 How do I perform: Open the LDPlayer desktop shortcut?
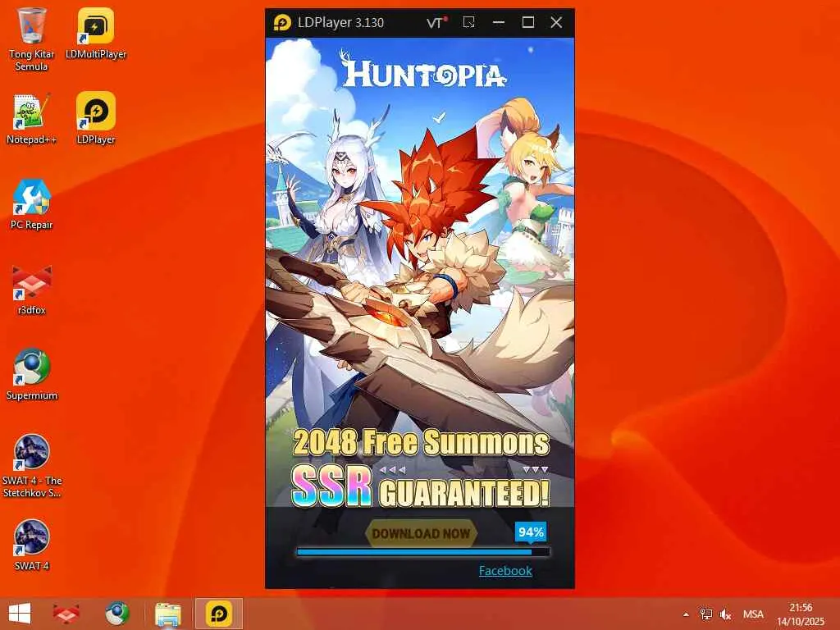[x=96, y=119]
